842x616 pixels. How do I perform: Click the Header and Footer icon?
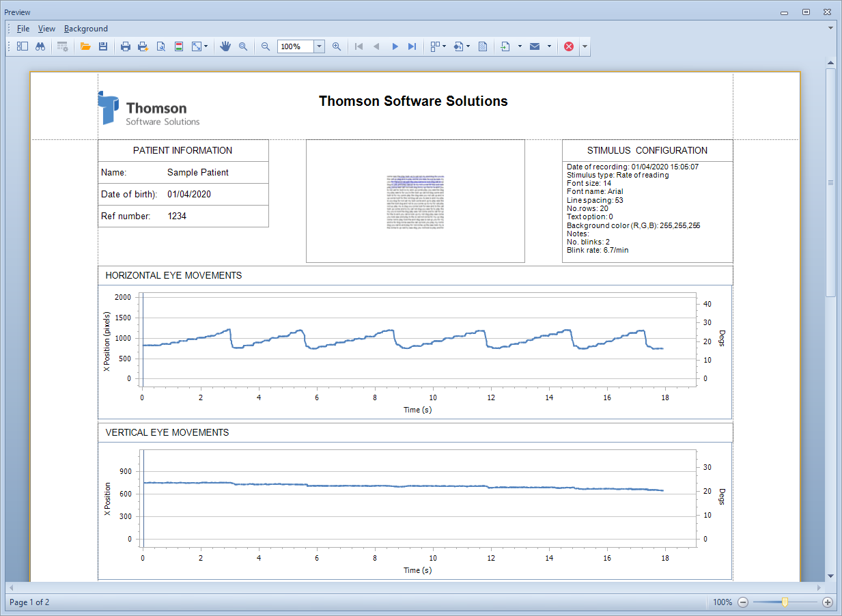tap(178, 46)
